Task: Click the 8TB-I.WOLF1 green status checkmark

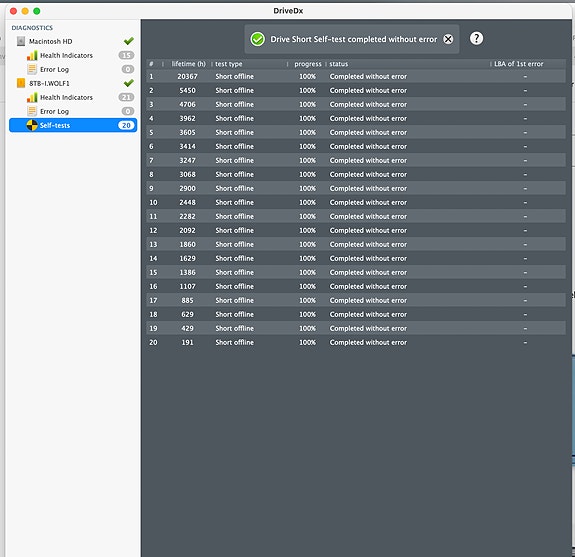Action: (128, 83)
